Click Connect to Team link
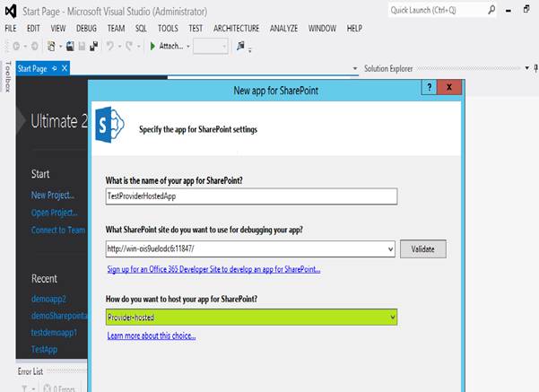539x392 pixels. click(x=58, y=230)
